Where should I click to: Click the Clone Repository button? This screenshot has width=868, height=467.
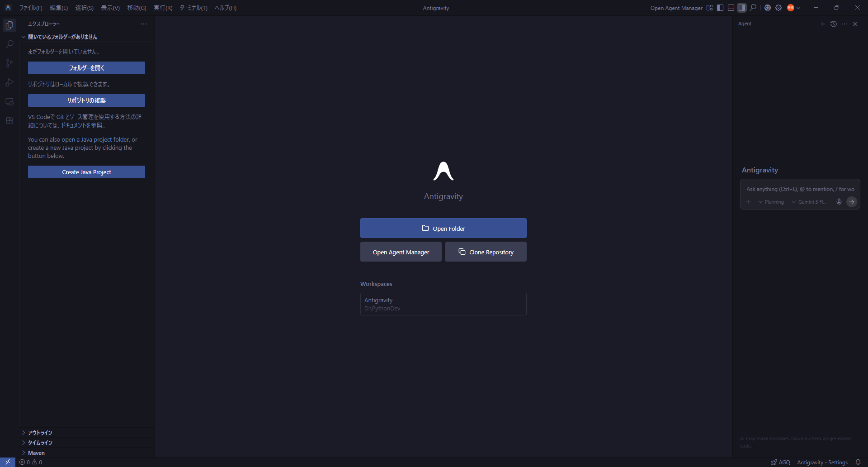click(486, 252)
